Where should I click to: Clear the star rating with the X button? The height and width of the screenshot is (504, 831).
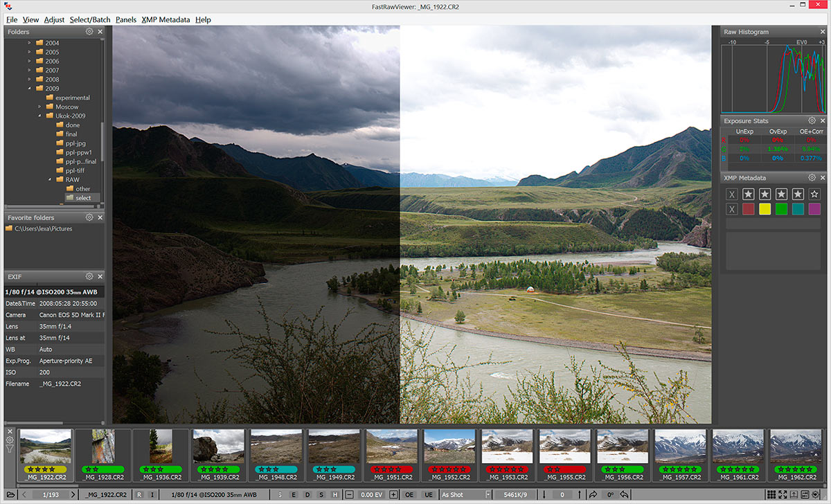pos(732,195)
